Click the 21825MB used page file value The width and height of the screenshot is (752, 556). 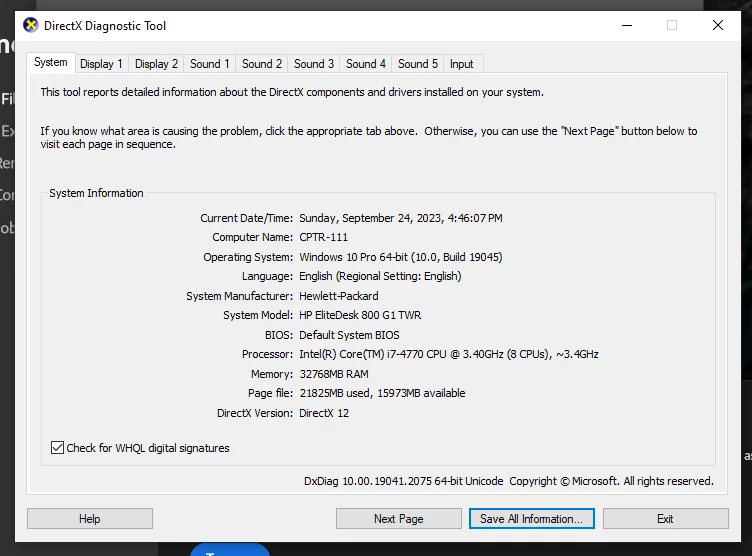pos(382,393)
